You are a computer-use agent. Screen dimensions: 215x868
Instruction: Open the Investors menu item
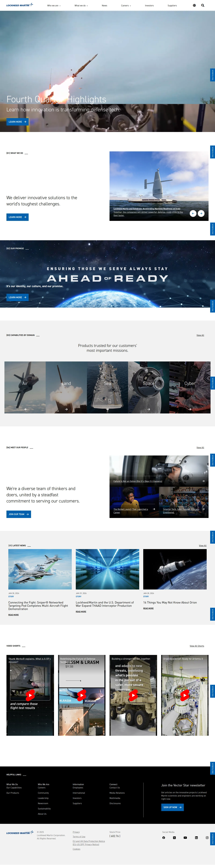(149, 5)
